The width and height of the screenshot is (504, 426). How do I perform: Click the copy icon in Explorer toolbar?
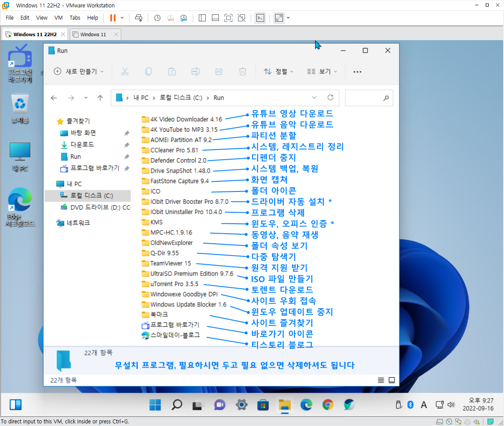click(x=149, y=72)
